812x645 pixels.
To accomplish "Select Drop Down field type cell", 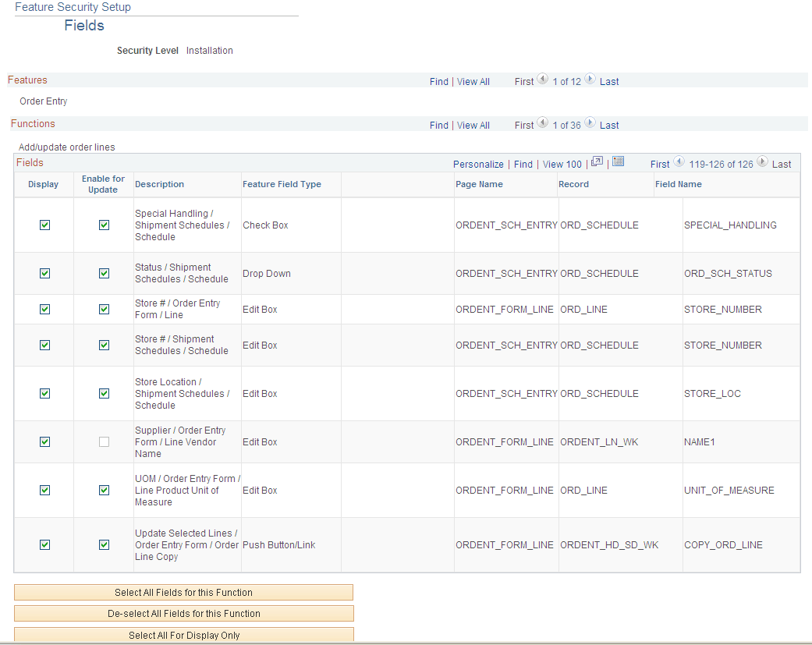I will click(x=267, y=273).
